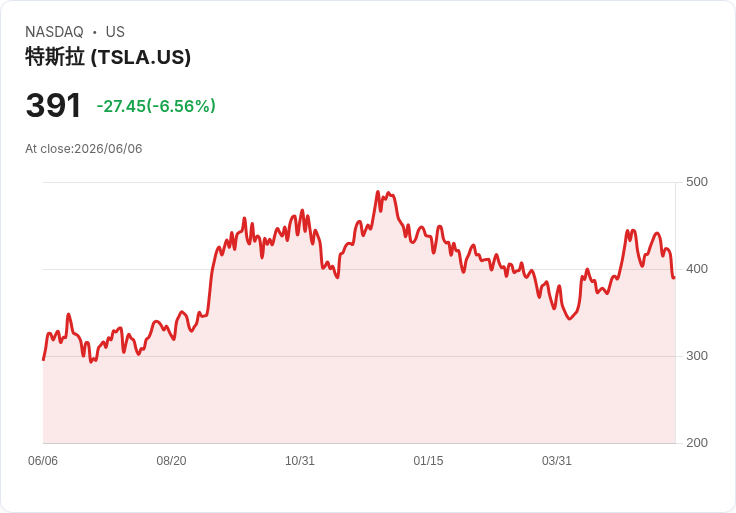The height and width of the screenshot is (513, 736).
Task: Click the 08/20 date axis label
Action: pyautogui.click(x=171, y=460)
